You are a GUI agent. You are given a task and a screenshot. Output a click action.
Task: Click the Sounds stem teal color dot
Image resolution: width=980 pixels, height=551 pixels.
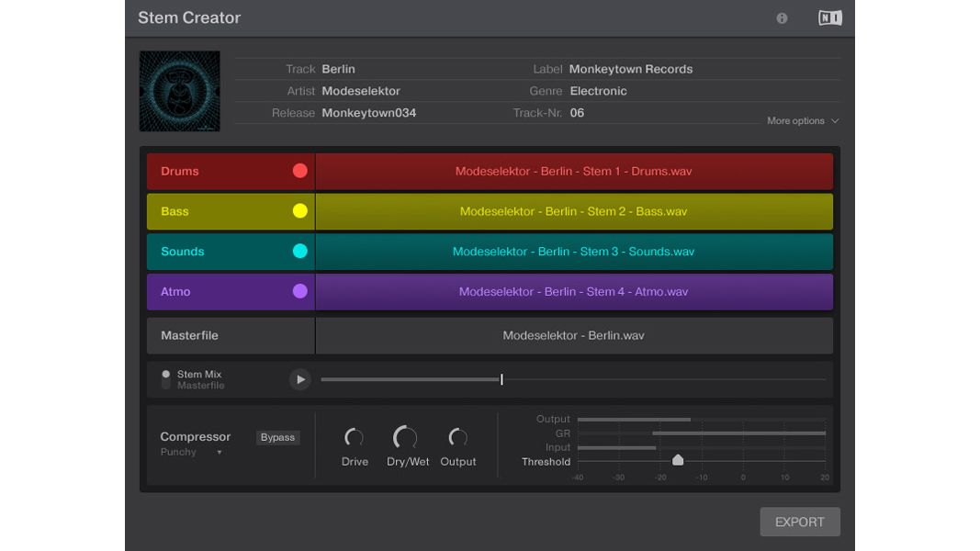point(299,251)
